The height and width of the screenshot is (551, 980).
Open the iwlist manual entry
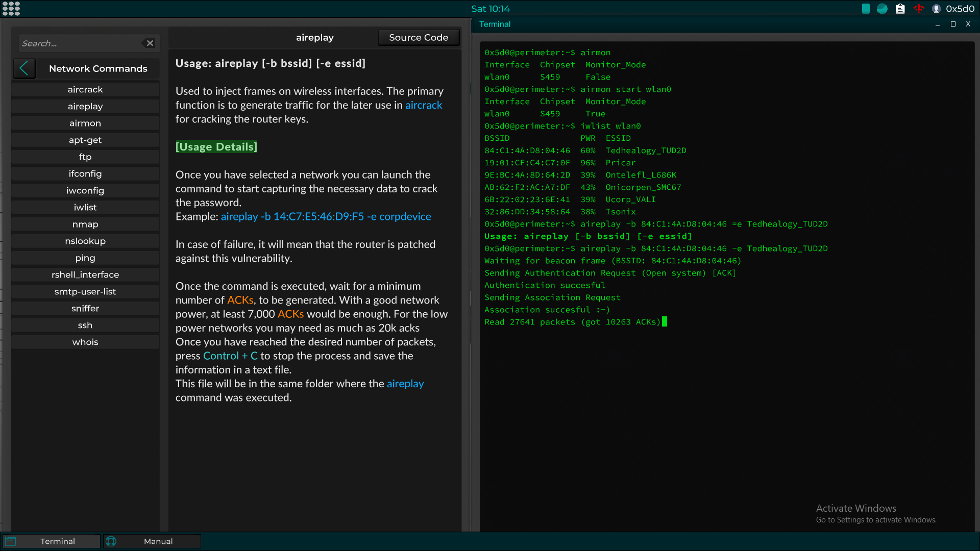[x=85, y=207]
